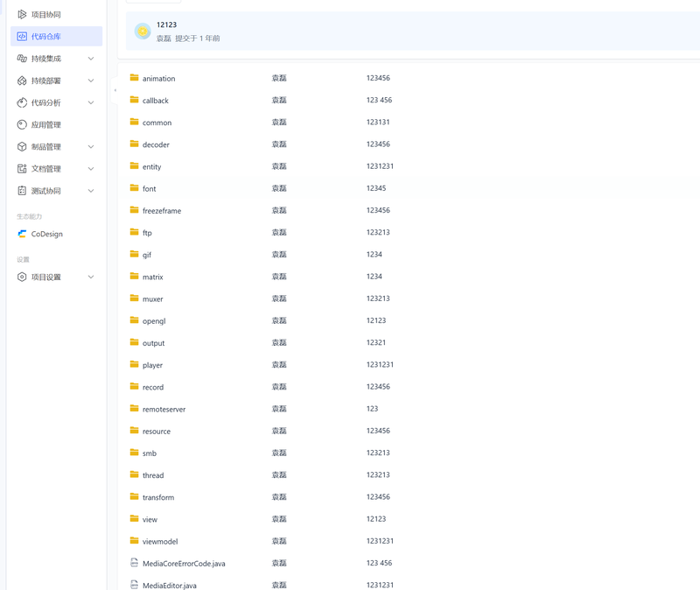Click commit message 12345 in font row
Image resolution: width=700 pixels, height=590 pixels.
376,188
